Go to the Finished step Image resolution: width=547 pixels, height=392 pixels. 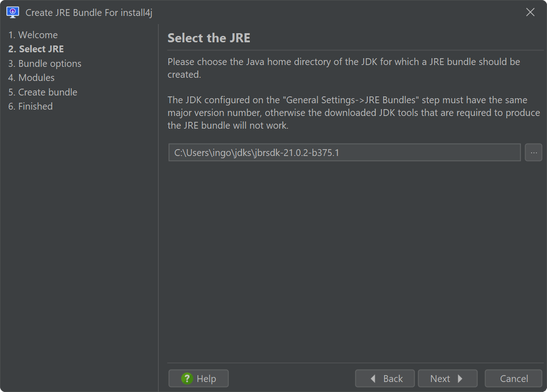[x=30, y=106]
